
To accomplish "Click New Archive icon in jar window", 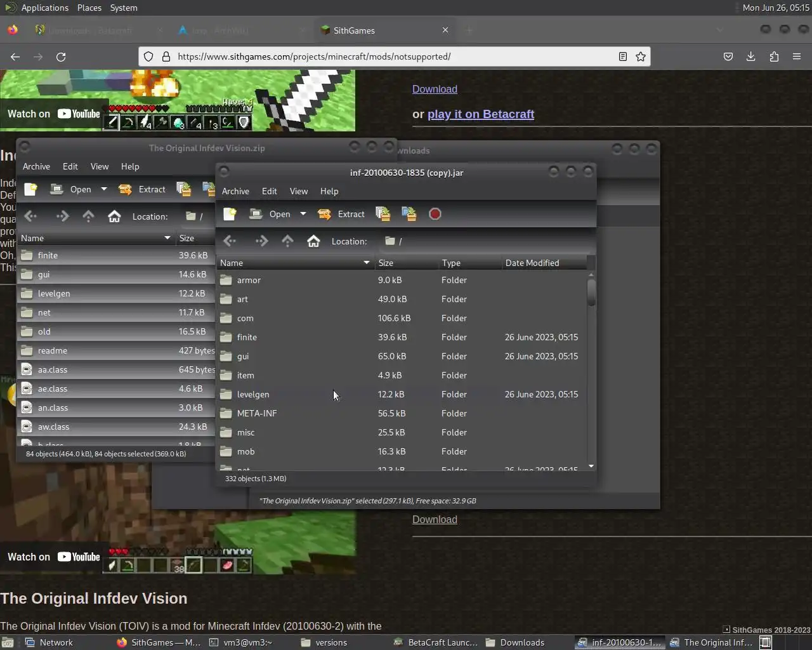I will [230, 215].
